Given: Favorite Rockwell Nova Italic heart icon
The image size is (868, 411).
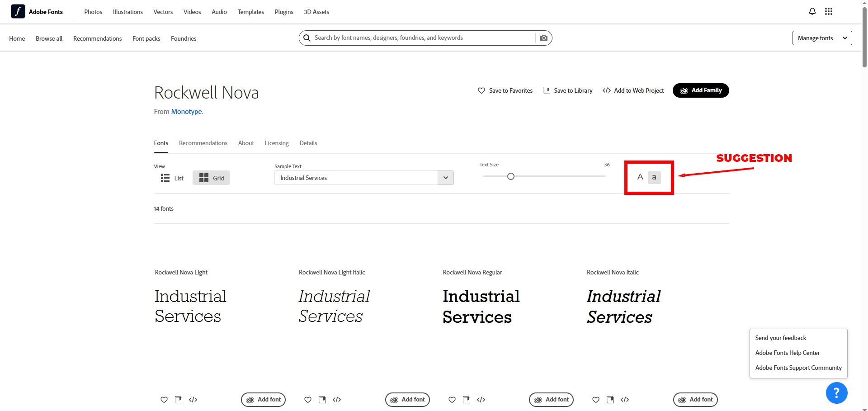Looking at the screenshot, I should point(596,400).
